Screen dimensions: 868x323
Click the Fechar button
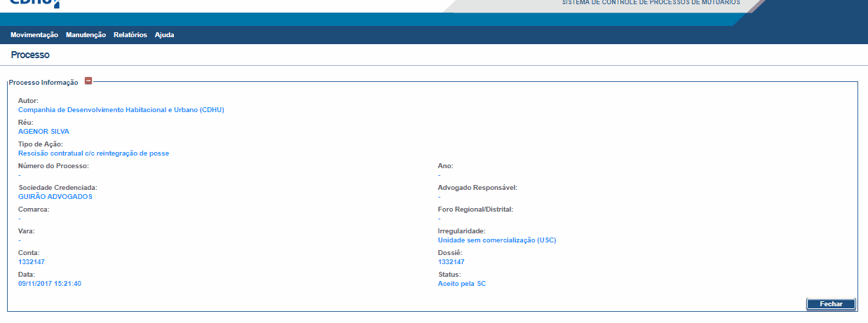coord(831,304)
